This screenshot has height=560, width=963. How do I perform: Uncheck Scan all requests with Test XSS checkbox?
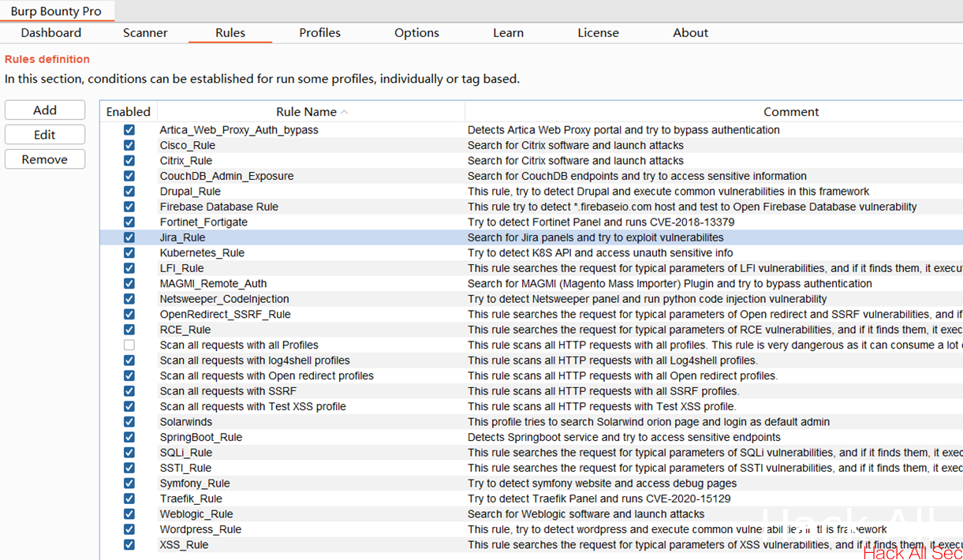click(x=129, y=407)
